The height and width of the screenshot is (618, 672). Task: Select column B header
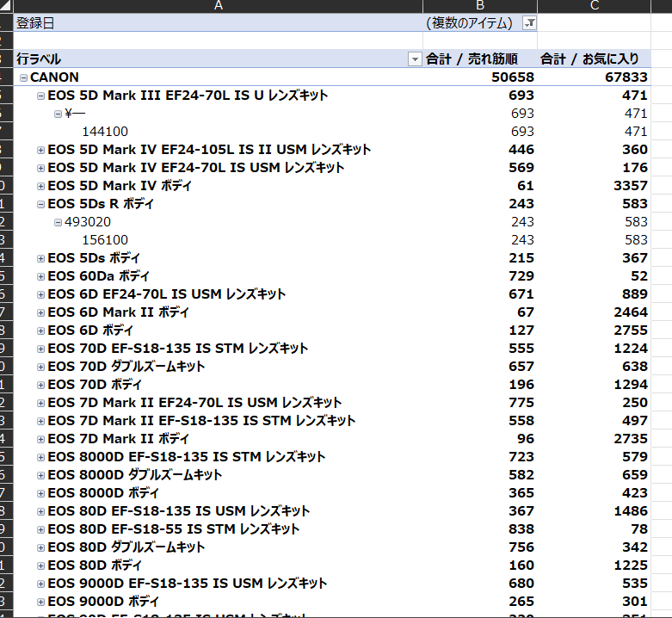pyautogui.click(x=480, y=6)
